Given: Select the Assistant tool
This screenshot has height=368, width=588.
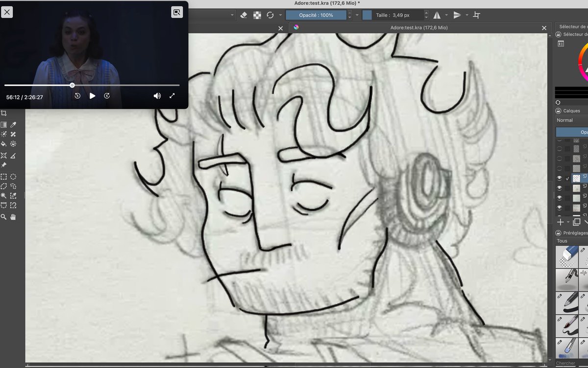Looking at the screenshot, I should tap(4, 156).
